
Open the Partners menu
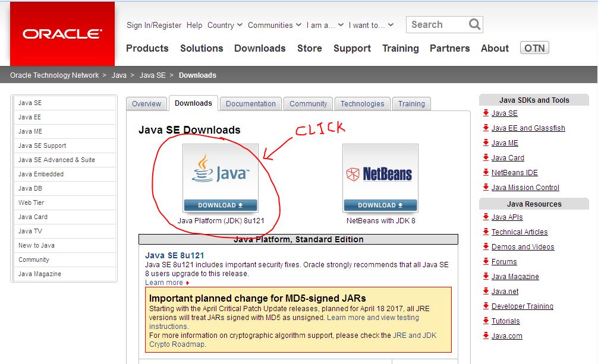point(449,48)
